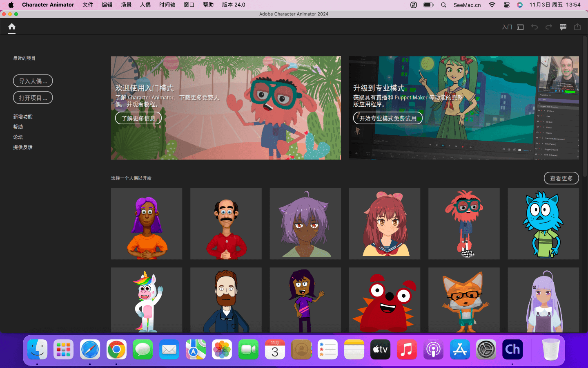Click the 打开项目 button
The height and width of the screenshot is (368, 588).
pyautogui.click(x=33, y=98)
